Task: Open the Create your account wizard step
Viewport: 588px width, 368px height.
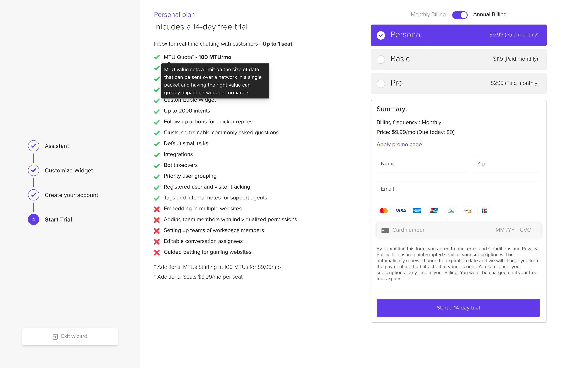Action: click(71, 195)
